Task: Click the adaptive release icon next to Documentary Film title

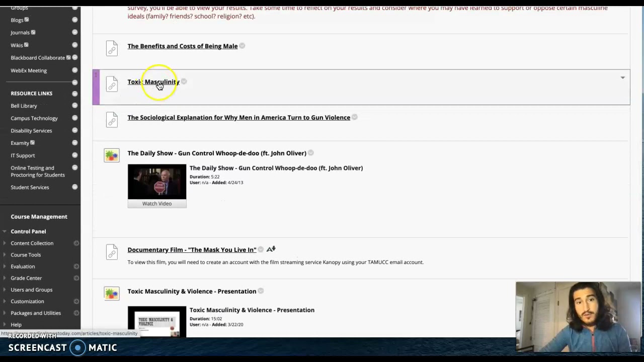Action: [271, 249]
